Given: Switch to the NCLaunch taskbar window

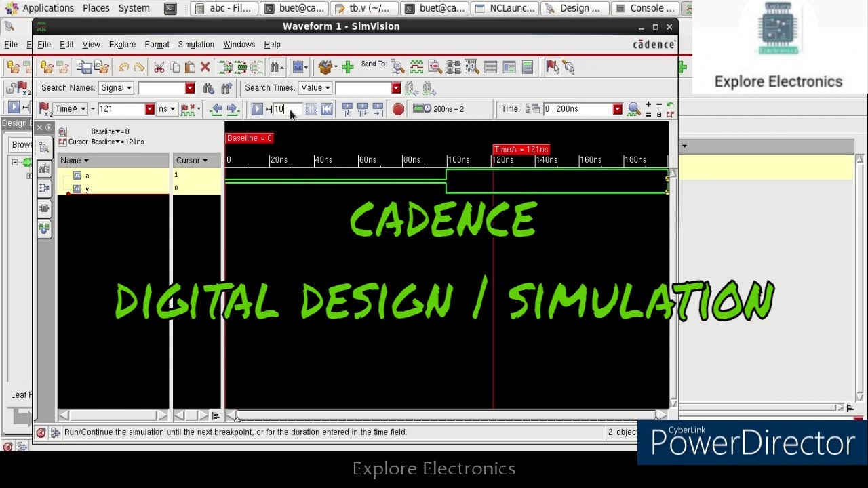Looking at the screenshot, I should click(x=505, y=8).
